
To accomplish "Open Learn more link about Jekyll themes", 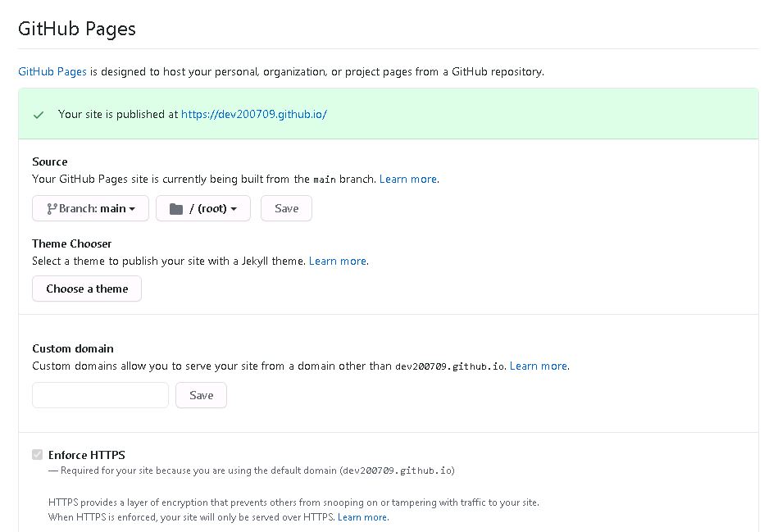I will 338,261.
